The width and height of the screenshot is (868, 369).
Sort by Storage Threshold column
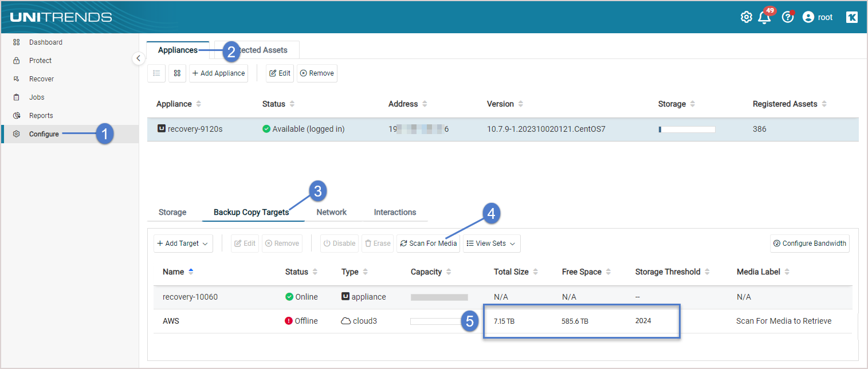[x=673, y=272]
